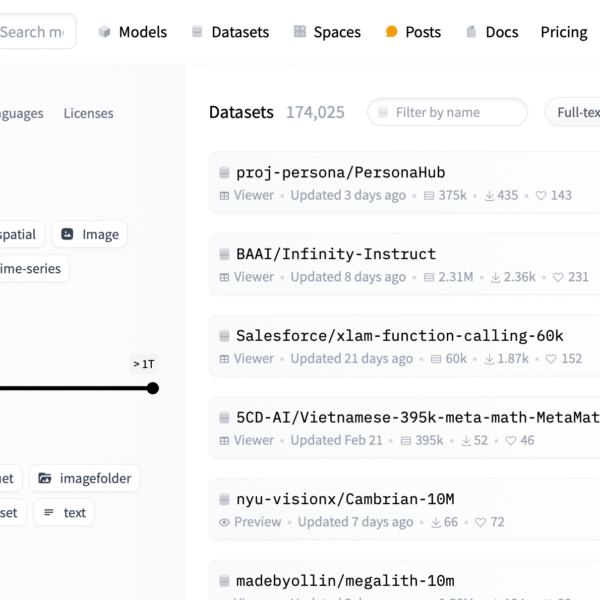600x600 pixels.
Task: Click the size slider end handle
Action: click(x=153, y=388)
